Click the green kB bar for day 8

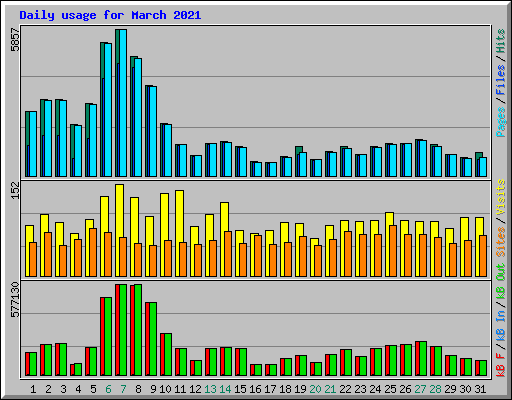point(138,330)
